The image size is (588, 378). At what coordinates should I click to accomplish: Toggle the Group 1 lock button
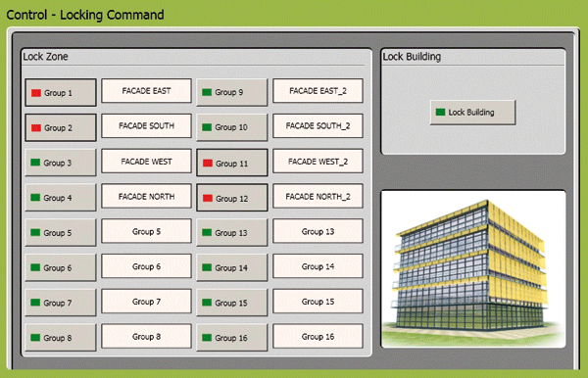click(x=61, y=92)
